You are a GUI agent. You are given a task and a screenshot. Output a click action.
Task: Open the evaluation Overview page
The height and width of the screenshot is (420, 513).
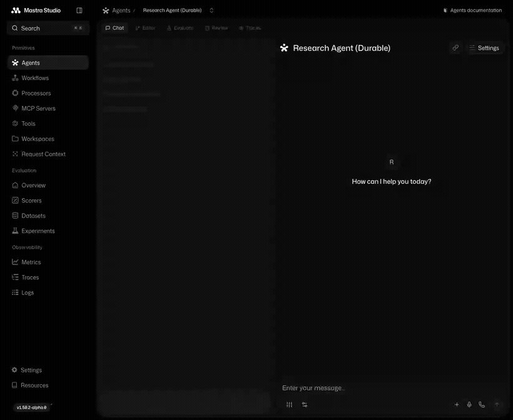click(x=48, y=186)
